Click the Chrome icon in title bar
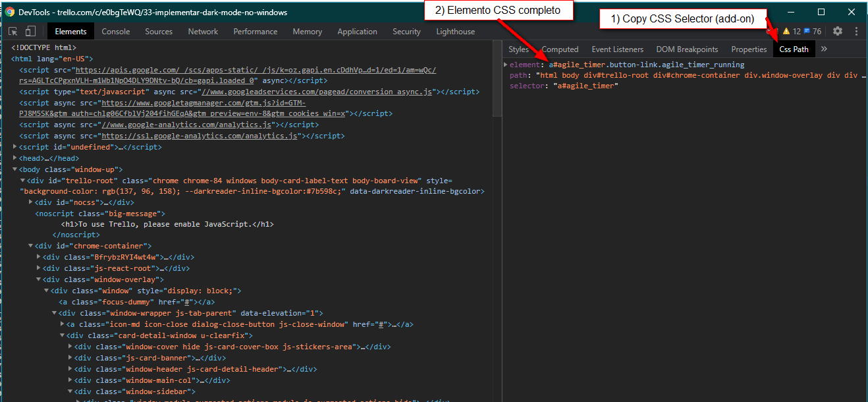The width and height of the screenshot is (868, 402). (x=10, y=12)
